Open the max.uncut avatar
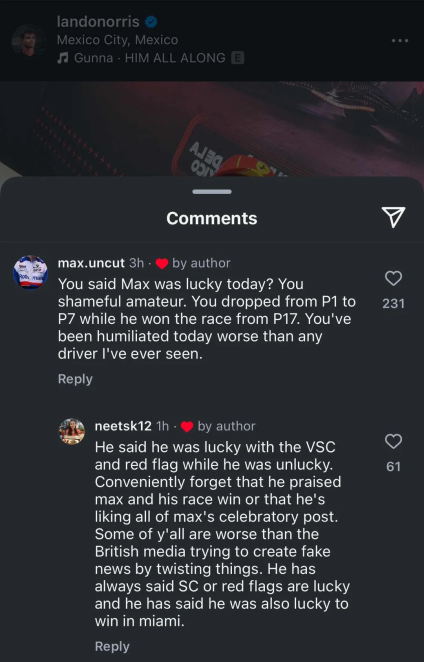424x662 pixels. [30, 272]
